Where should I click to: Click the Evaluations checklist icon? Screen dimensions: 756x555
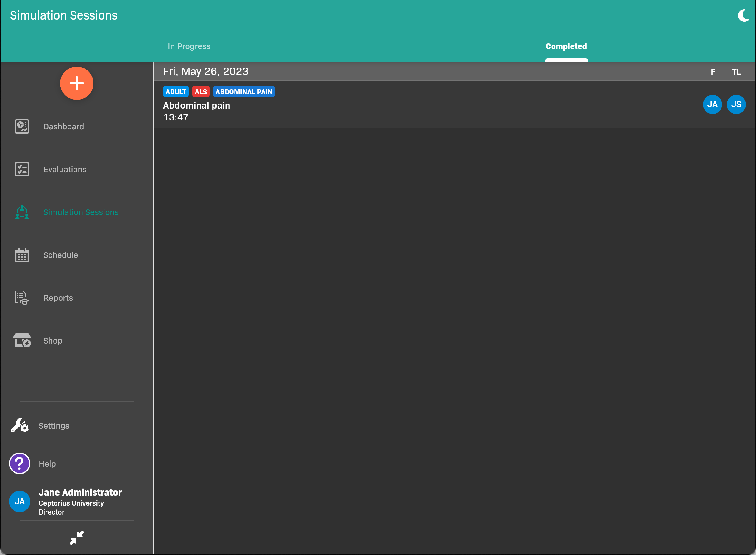22,169
